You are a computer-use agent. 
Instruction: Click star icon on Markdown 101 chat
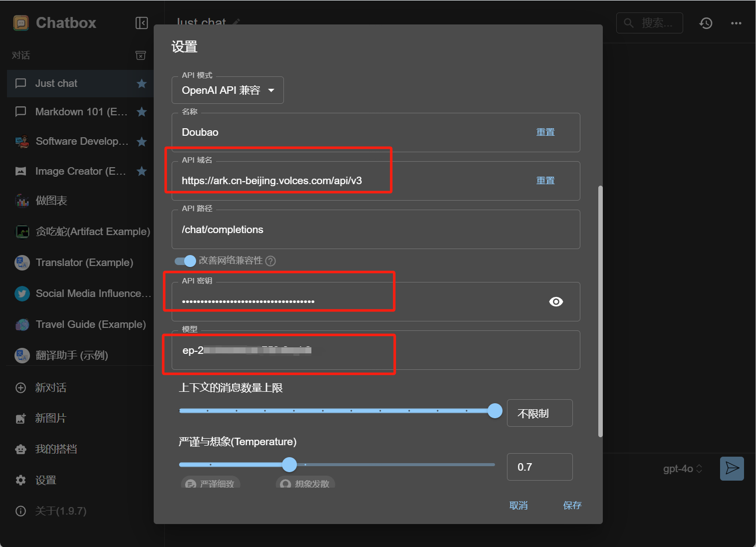coord(142,112)
